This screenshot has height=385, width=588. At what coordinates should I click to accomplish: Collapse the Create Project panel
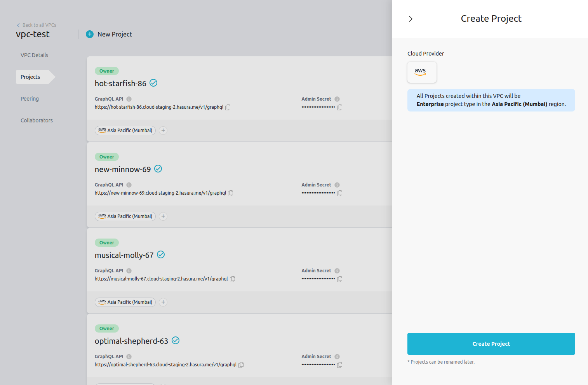(411, 18)
